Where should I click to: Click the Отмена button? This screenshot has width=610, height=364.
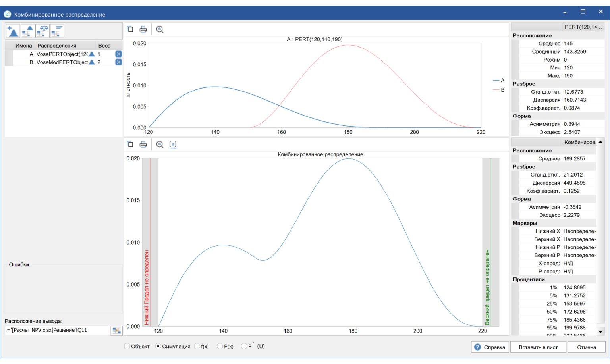pos(586,347)
